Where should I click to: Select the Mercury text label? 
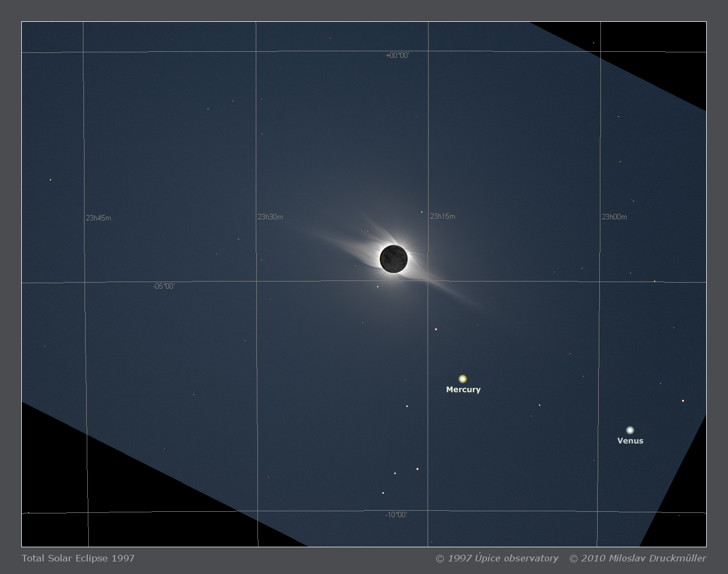point(463,390)
